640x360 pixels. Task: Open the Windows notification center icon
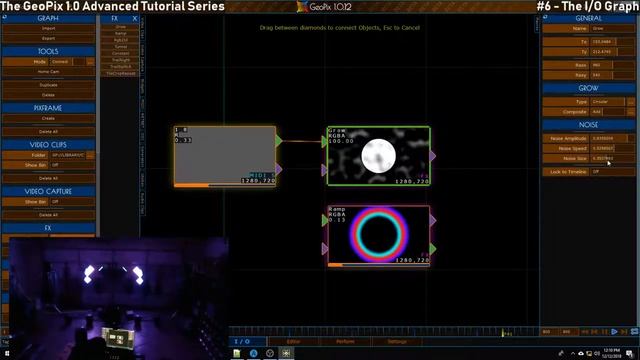click(x=630, y=353)
